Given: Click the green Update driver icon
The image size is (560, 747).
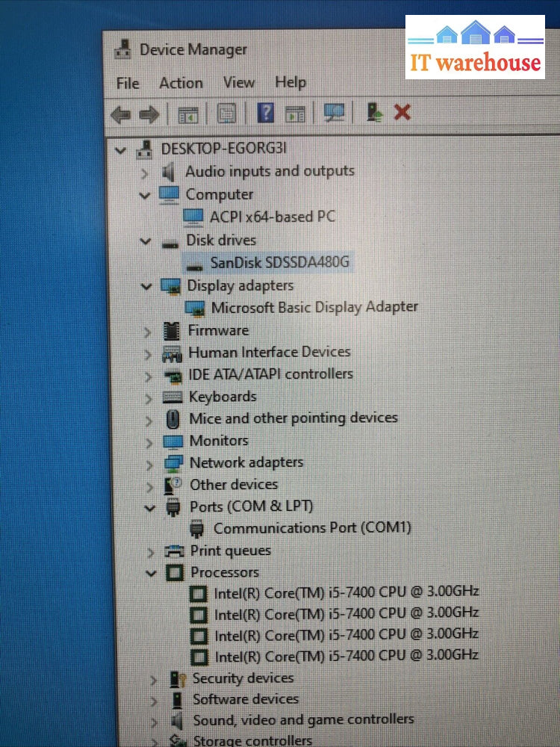Looking at the screenshot, I should [375, 113].
